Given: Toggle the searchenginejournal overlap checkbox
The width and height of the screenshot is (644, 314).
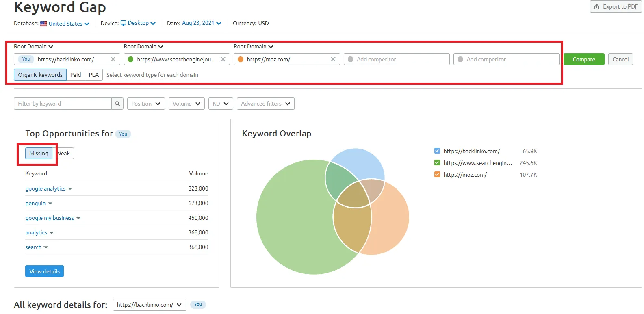Looking at the screenshot, I should (437, 163).
